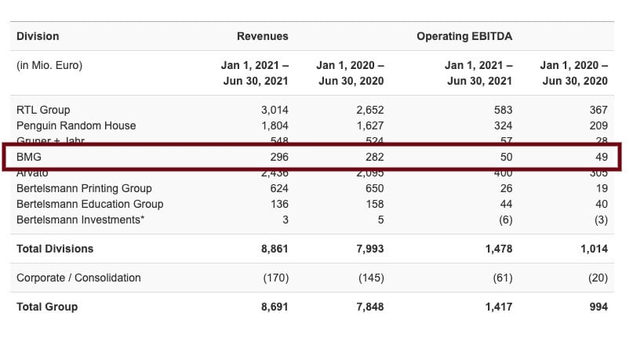Click Penguin Random House EBITDA value 324

point(503,125)
